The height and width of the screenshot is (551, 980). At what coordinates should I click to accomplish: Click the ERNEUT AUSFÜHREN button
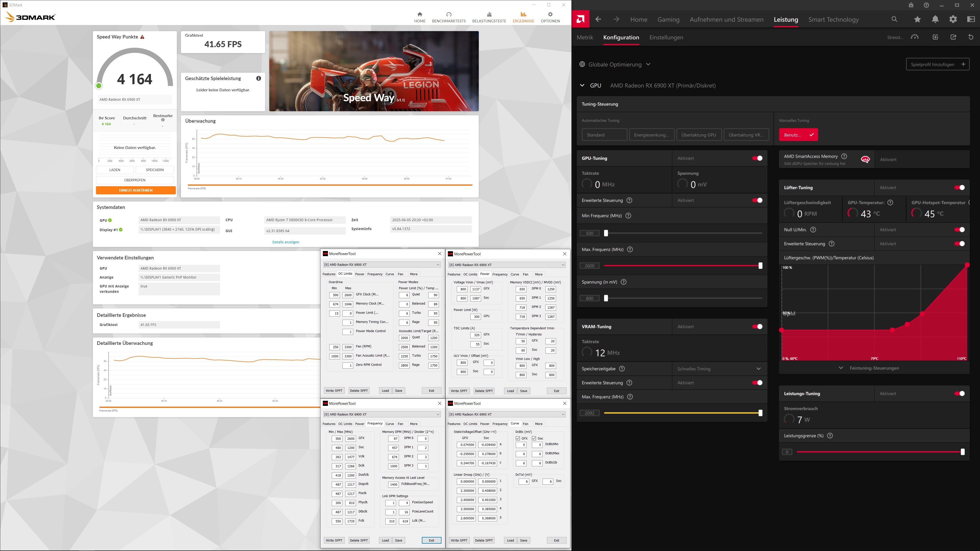[x=136, y=190]
